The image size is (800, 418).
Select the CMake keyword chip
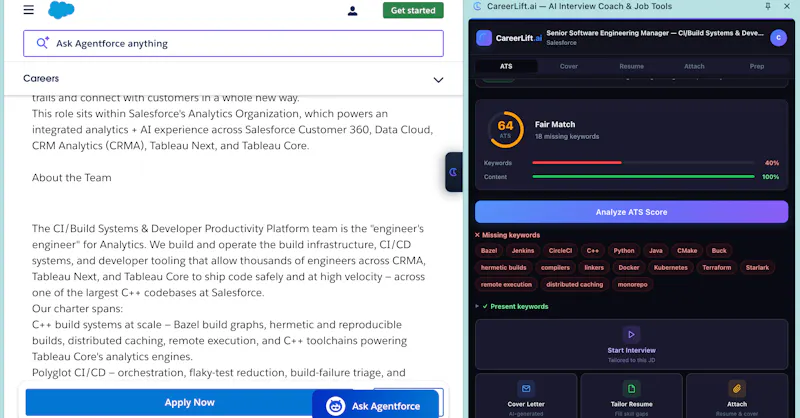[687, 251]
